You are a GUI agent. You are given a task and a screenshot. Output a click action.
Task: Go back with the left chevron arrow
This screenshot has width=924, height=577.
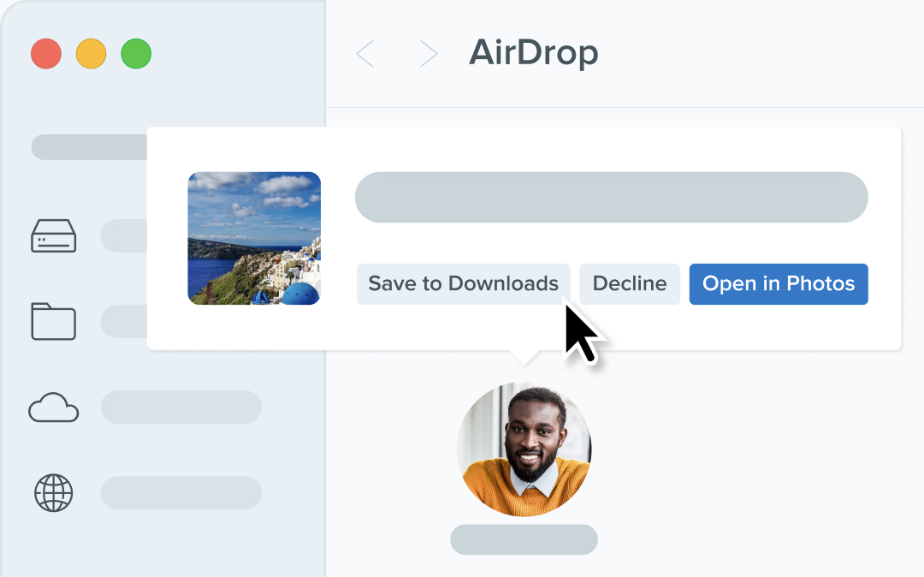coord(364,54)
